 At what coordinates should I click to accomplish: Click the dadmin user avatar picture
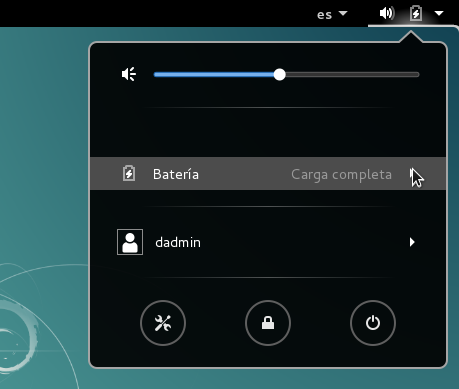[130, 242]
